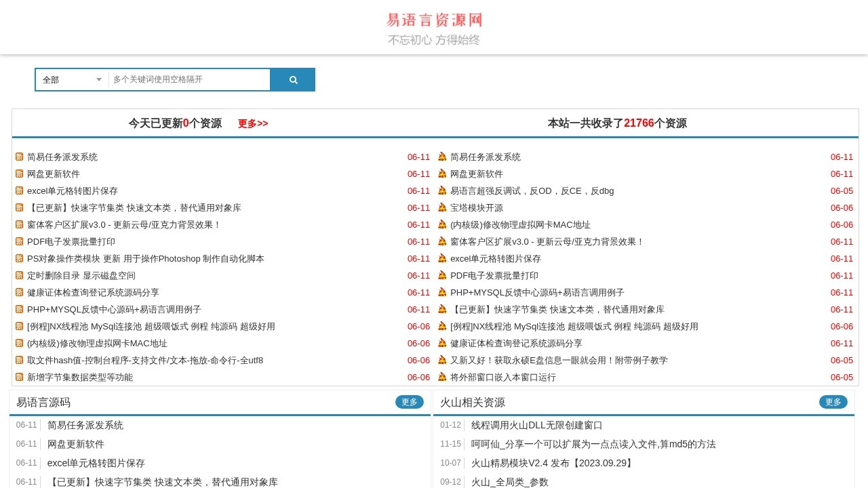Expand the search category selector arrow
The width and height of the screenshot is (868, 488).
click(98, 79)
